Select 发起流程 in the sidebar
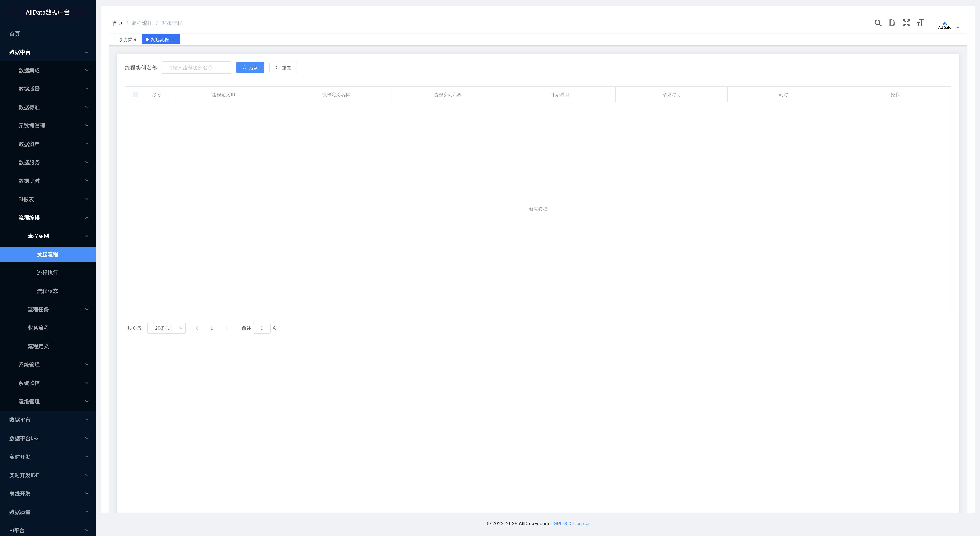980x536 pixels. point(48,254)
